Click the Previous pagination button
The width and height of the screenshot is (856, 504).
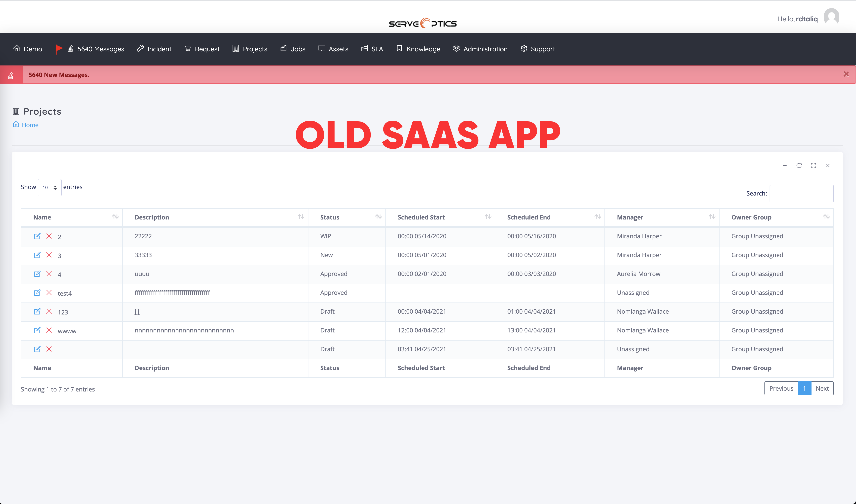(x=781, y=388)
